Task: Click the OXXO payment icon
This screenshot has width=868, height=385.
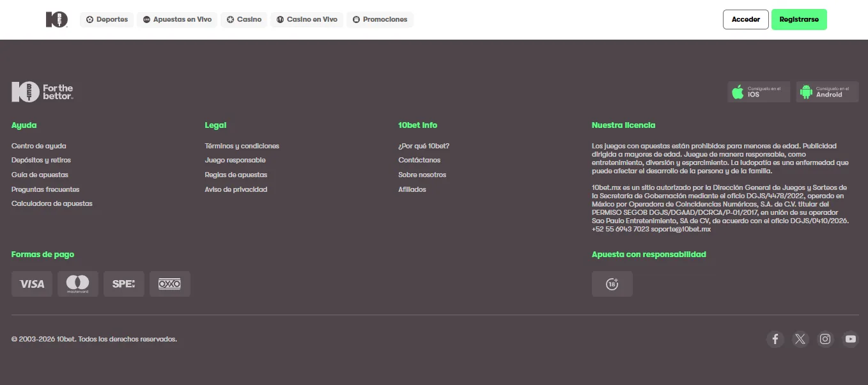Action: [170, 284]
